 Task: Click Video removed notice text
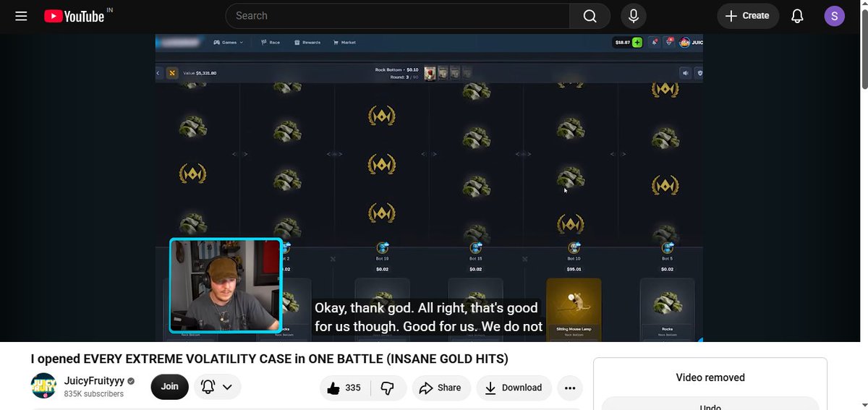click(710, 377)
